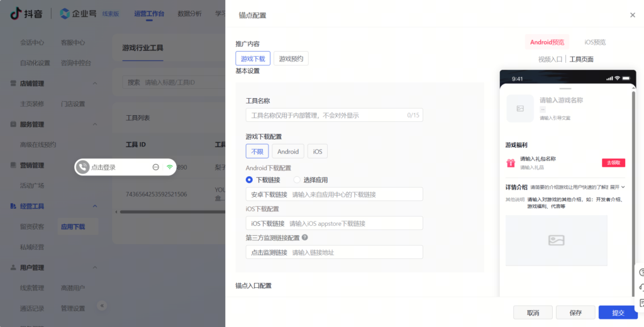Open the ellipsis menu in login widget
This screenshot has width=644, height=327.
coord(156,167)
